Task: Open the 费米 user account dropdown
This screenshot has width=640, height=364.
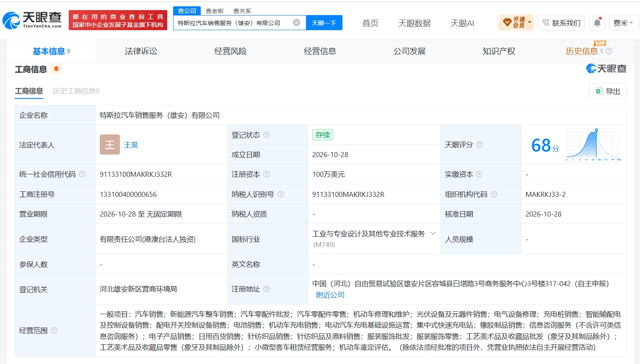Action: click(623, 23)
